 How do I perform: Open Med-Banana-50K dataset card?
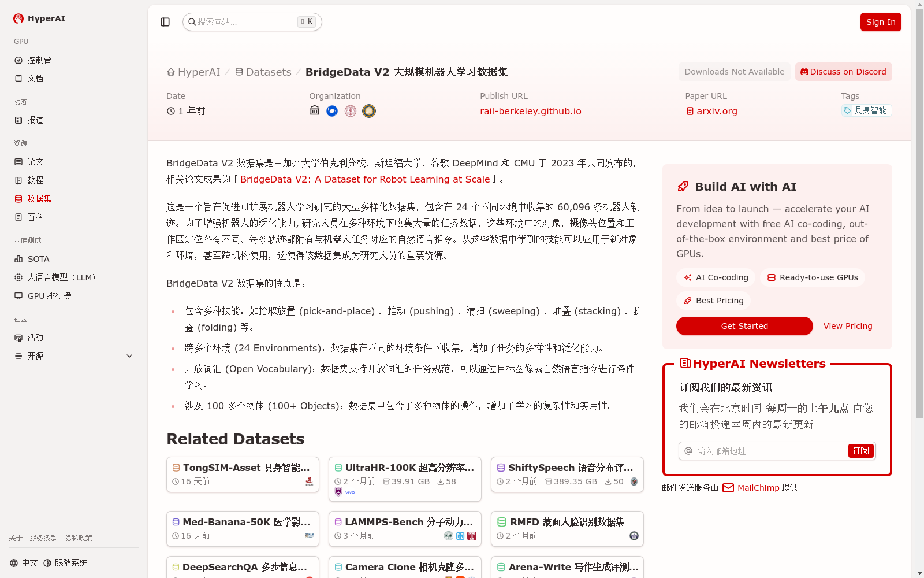(243, 529)
